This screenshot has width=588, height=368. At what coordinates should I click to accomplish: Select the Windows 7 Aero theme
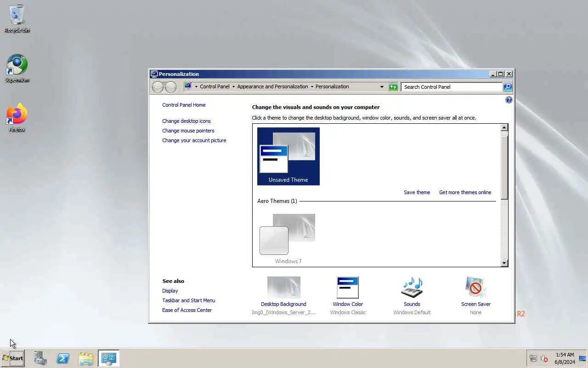pyautogui.click(x=288, y=239)
